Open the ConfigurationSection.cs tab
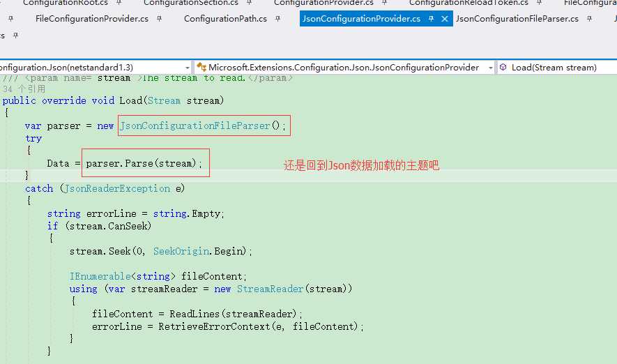Viewport: 617px width, 364px height. click(191, 3)
